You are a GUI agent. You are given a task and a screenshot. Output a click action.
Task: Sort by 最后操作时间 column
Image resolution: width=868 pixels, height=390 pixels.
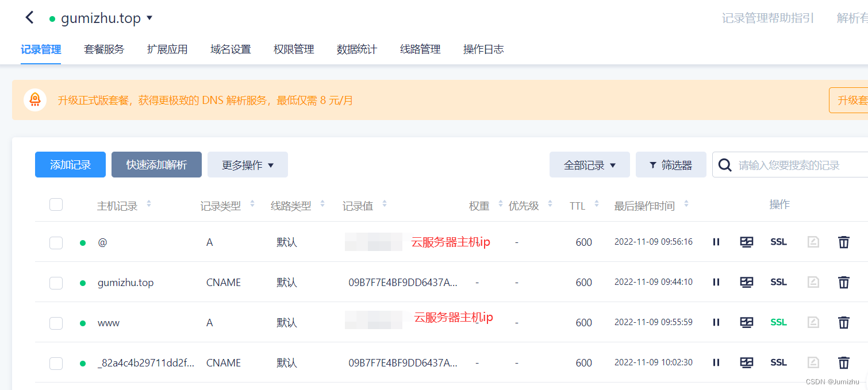click(x=686, y=204)
